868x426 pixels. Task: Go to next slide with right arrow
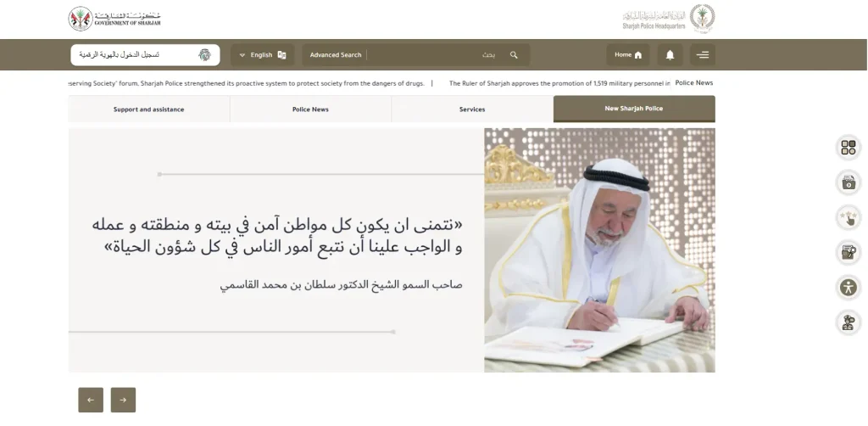[x=123, y=400]
